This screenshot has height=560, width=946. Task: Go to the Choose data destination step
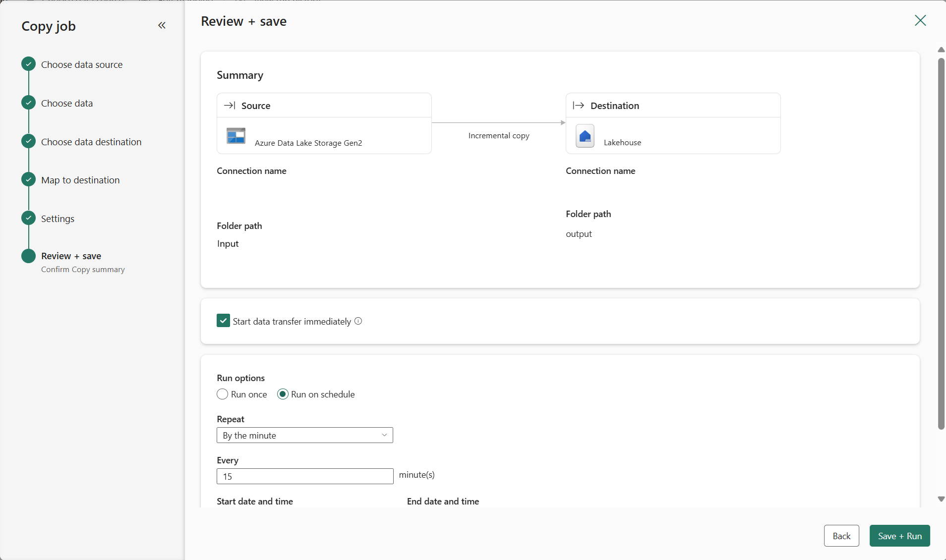click(91, 142)
